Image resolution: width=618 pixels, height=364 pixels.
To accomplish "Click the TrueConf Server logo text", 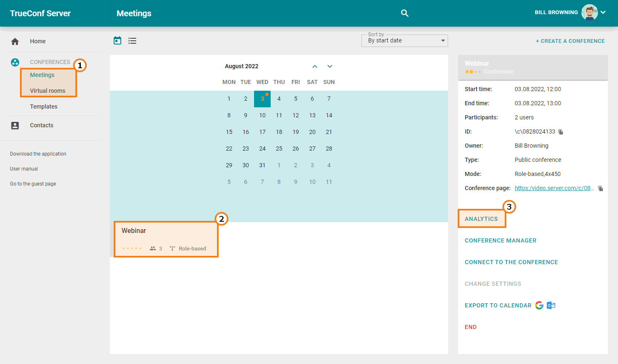I will [40, 13].
